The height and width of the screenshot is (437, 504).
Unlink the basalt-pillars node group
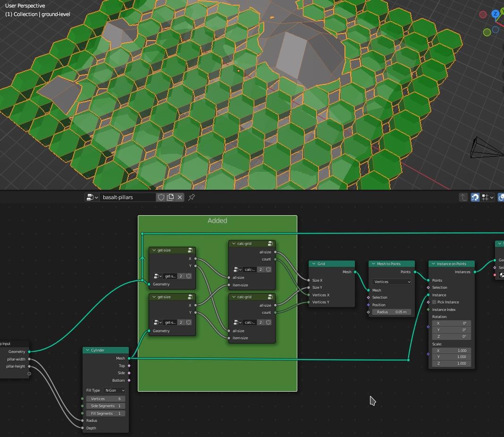pyautogui.click(x=180, y=197)
